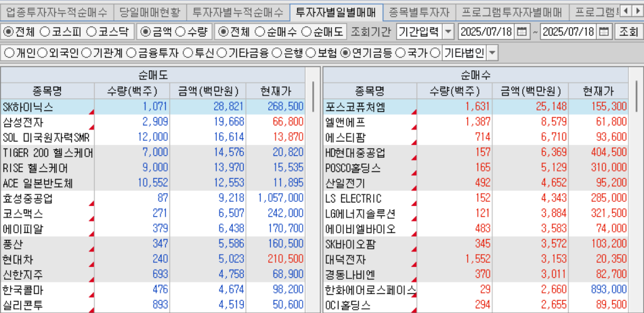Select the 에스티팜 row
This screenshot has width=644, height=313.
pos(475,138)
